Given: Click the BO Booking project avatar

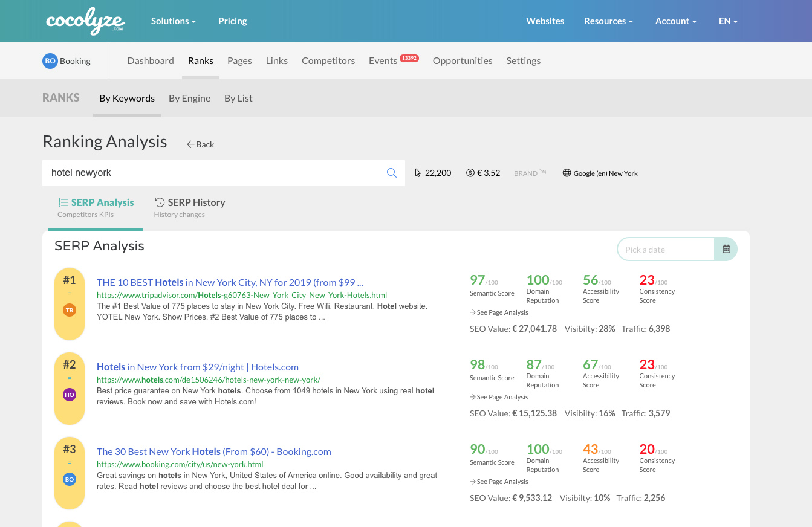Looking at the screenshot, I should click(50, 60).
